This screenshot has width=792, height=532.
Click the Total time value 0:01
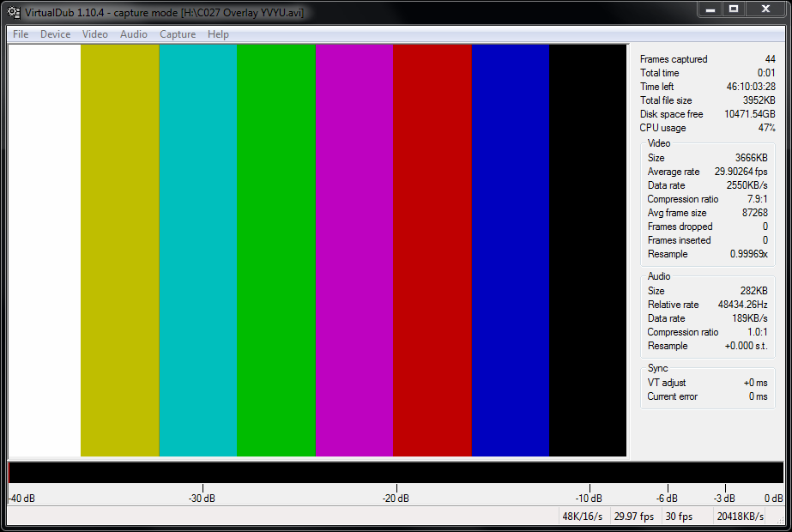pos(766,73)
